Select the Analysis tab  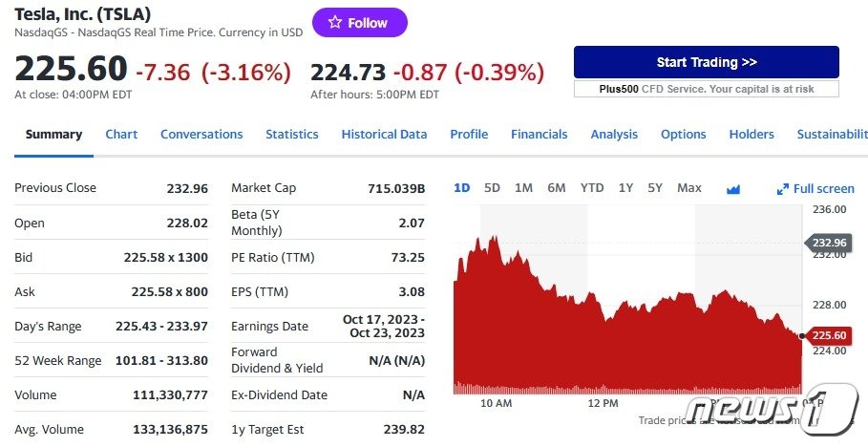point(614,135)
